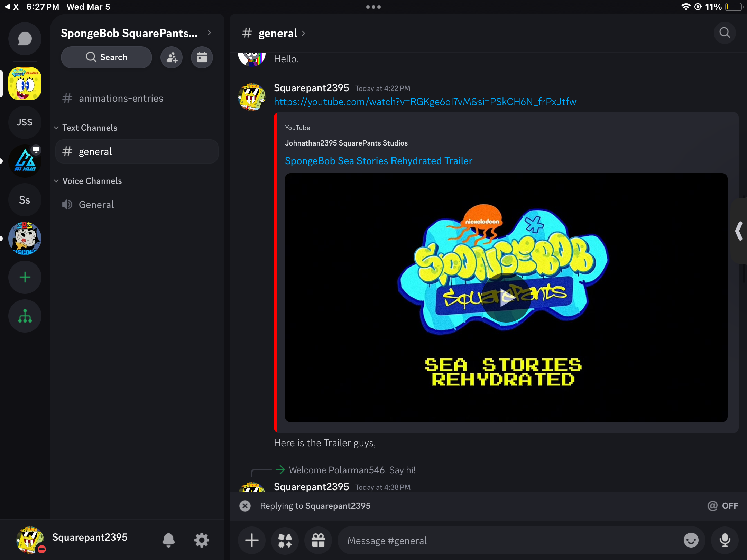Viewport: 747px width, 560px height.
Task: Toggle the @ mention OFF switch
Action: [x=723, y=506]
